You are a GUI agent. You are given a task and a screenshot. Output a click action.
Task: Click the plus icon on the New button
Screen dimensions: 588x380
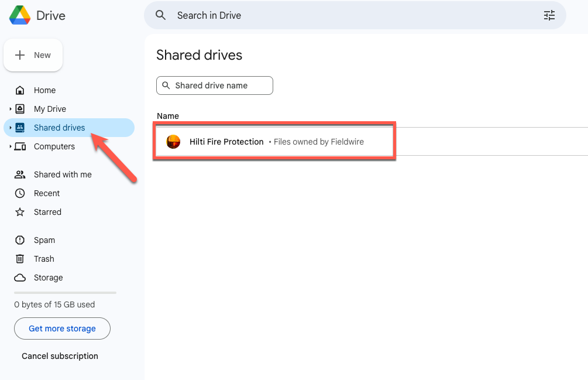click(x=20, y=55)
